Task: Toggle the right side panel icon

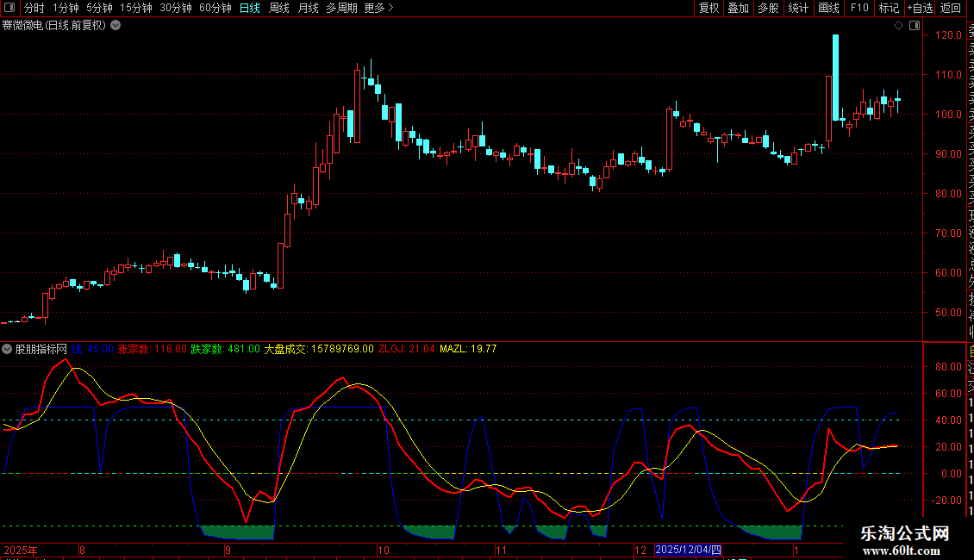Action: point(913,26)
